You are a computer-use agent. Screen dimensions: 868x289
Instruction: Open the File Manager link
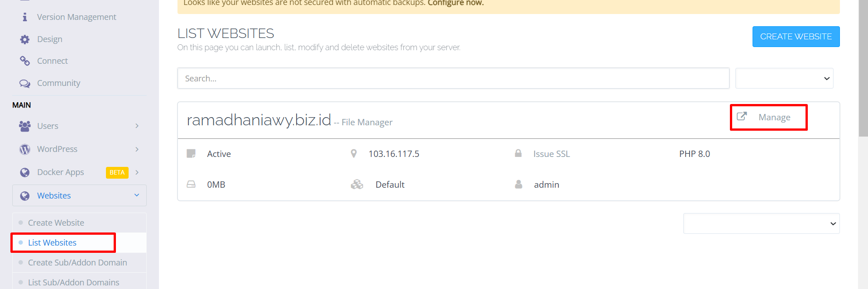coord(367,122)
